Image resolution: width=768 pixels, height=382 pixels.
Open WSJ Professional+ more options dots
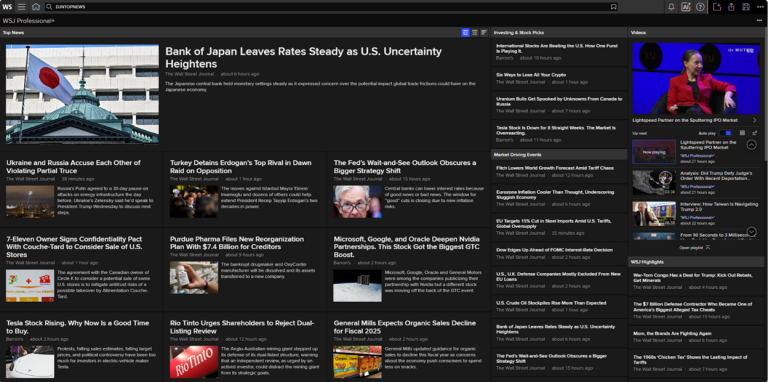759,21
